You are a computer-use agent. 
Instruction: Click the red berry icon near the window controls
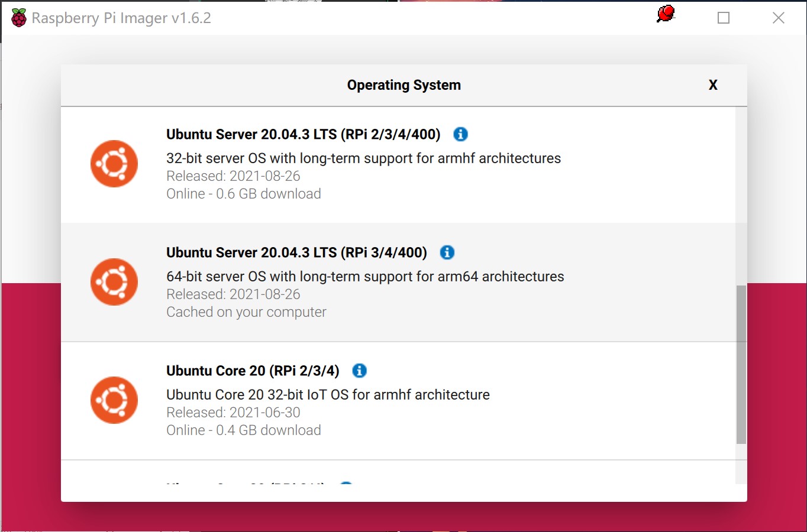pos(665,14)
